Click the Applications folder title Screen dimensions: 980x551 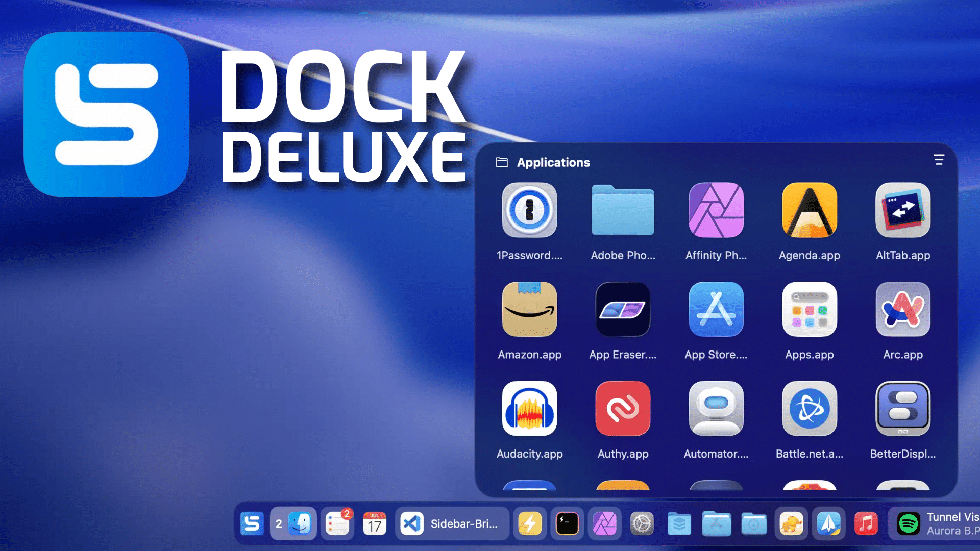click(x=553, y=162)
